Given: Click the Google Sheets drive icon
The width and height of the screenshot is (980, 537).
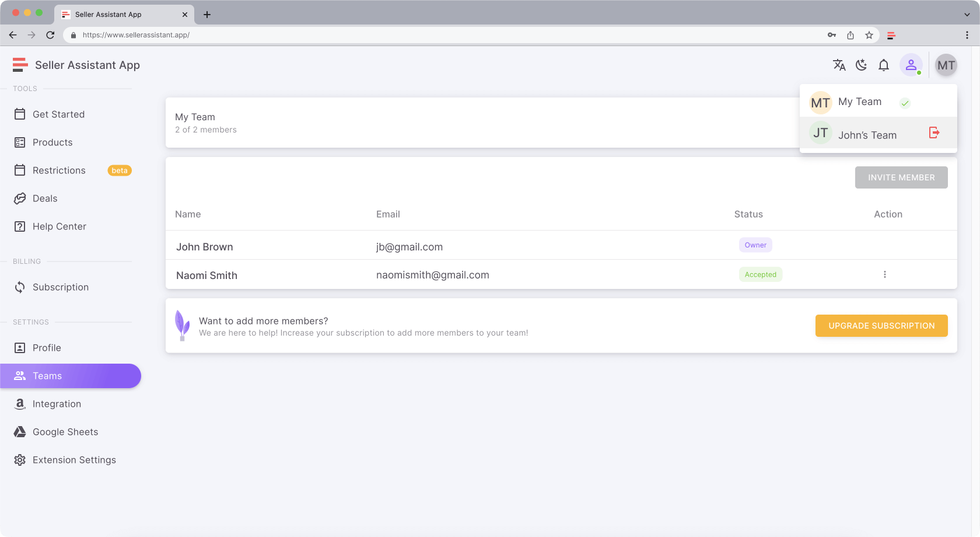Looking at the screenshot, I should pos(20,432).
